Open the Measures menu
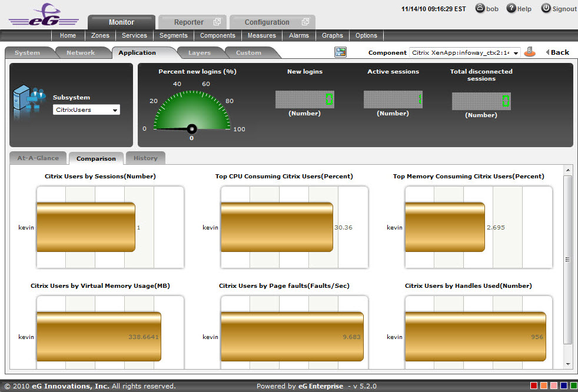The image size is (578, 392). pos(262,35)
